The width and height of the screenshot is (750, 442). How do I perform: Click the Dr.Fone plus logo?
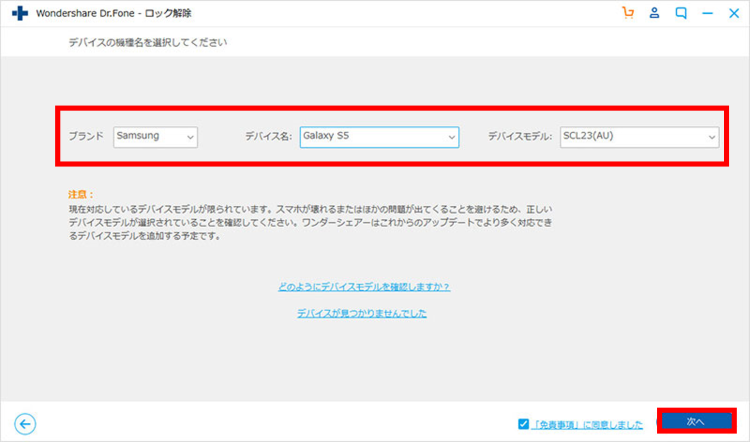[20, 13]
